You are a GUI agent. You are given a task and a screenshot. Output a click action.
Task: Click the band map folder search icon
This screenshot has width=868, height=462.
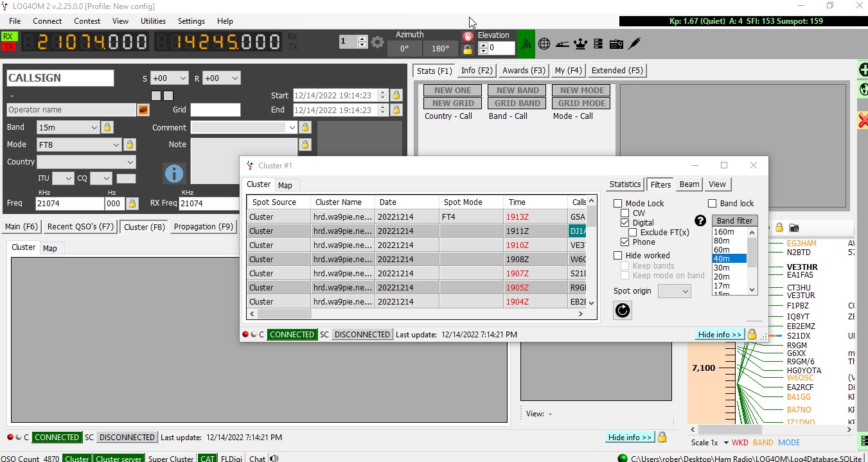click(794, 227)
